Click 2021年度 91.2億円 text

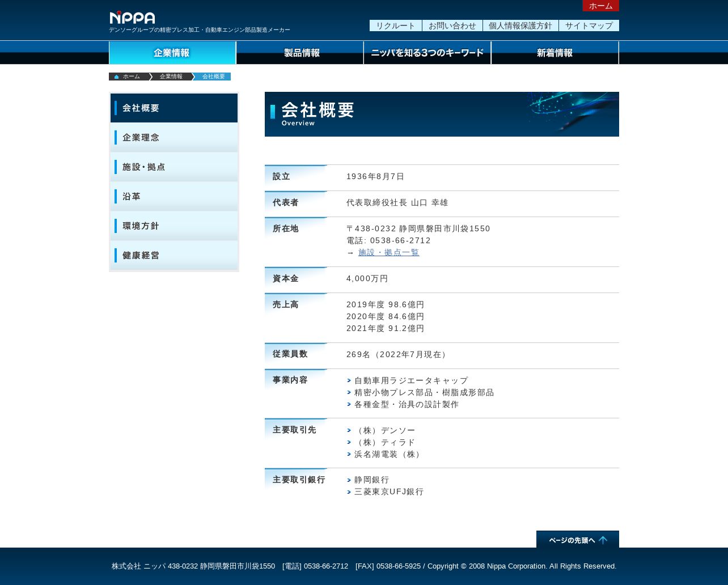[x=386, y=328]
